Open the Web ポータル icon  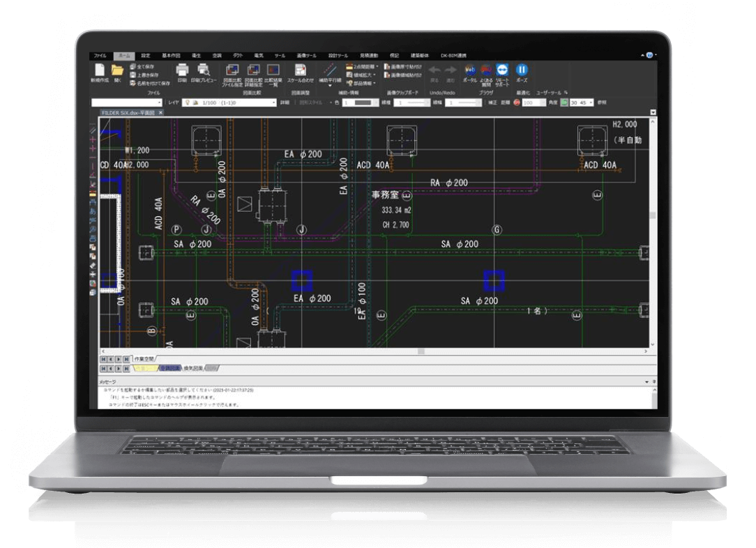470,71
